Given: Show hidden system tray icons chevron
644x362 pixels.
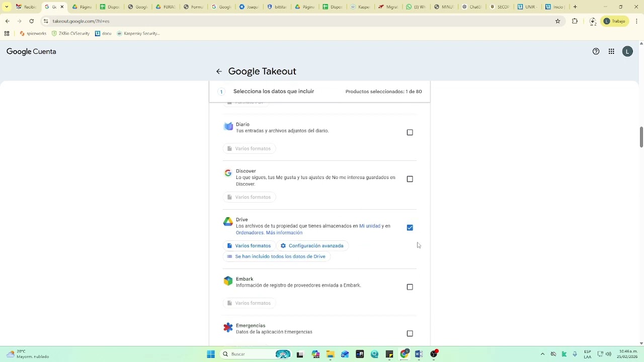Looking at the screenshot, I should [x=542, y=354].
